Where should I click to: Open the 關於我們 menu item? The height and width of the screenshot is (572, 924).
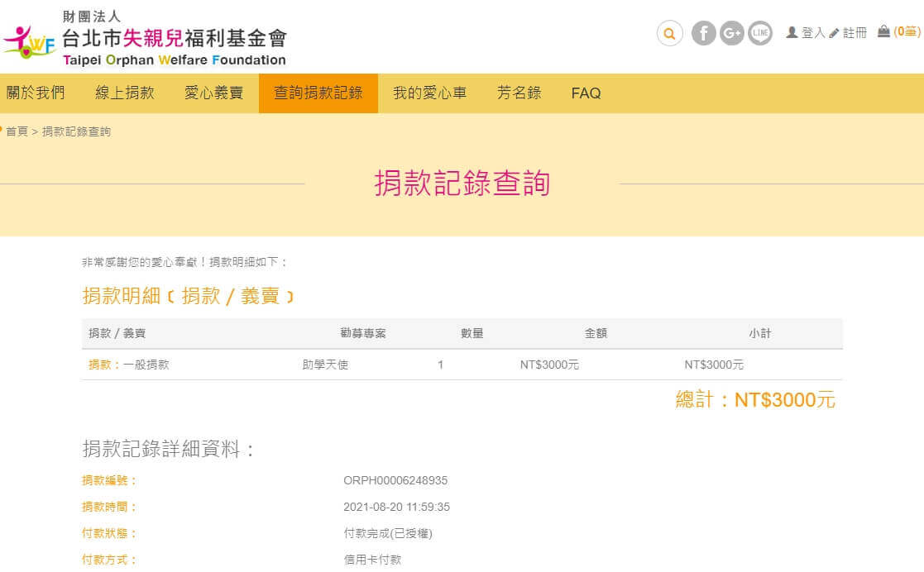point(36,93)
